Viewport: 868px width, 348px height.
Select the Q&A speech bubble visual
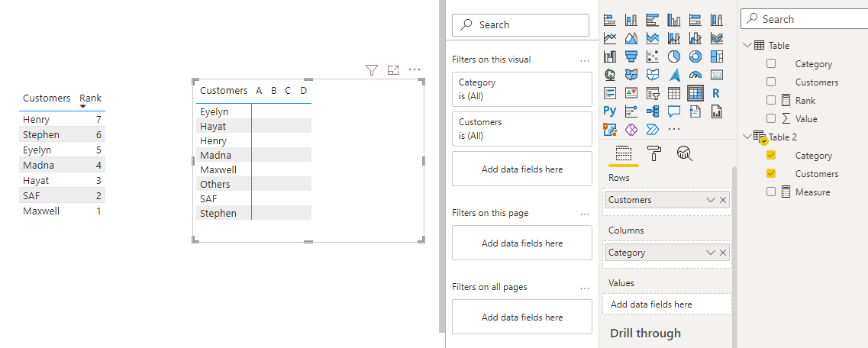(x=673, y=111)
